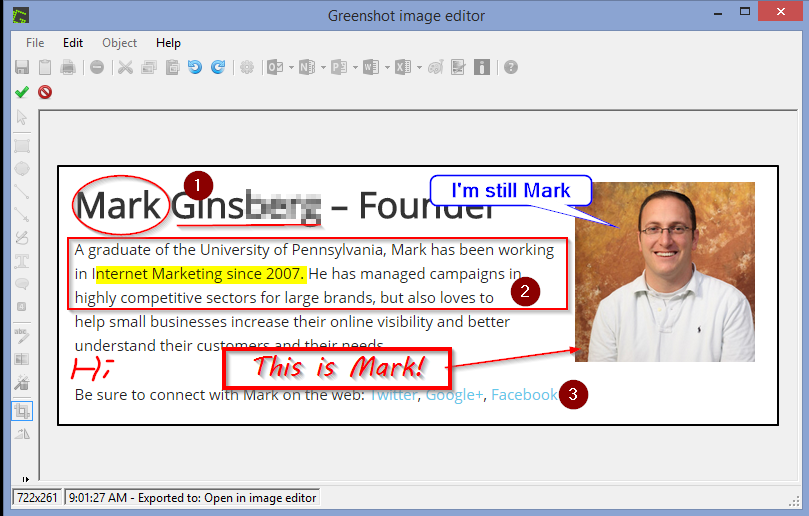This screenshot has height=516, width=809.
Task: Click the Cut (scissors) toolbar icon
Action: (x=125, y=67)
